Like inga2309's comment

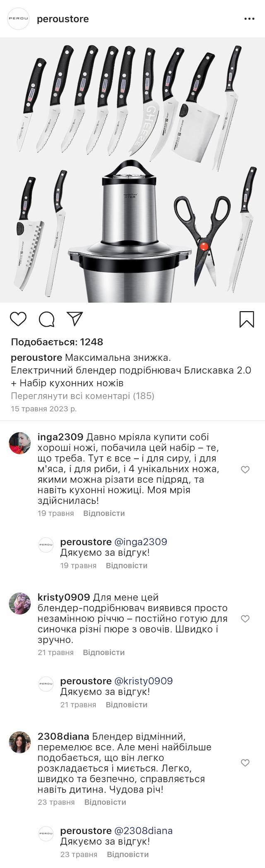(x=245, y=469)
